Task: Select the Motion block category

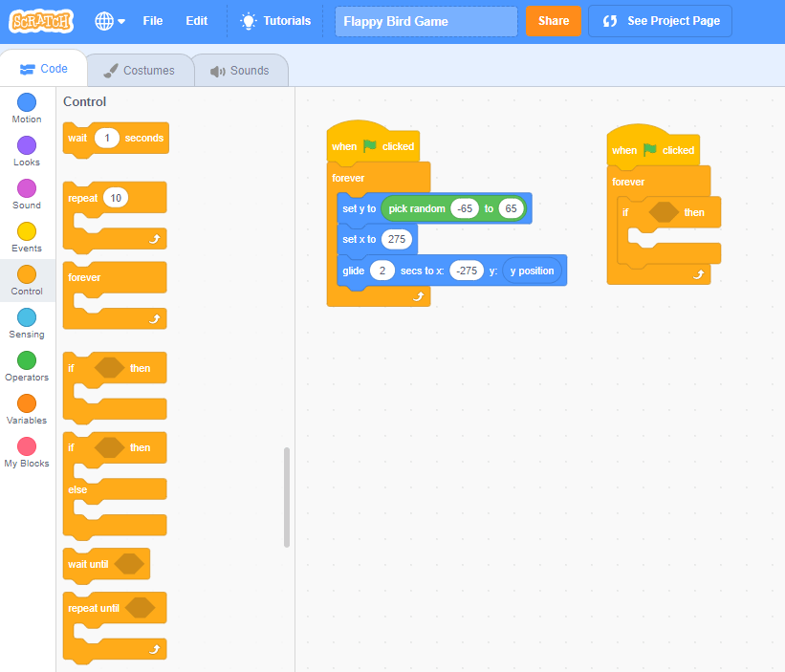Action: click(x=26, y=105)
